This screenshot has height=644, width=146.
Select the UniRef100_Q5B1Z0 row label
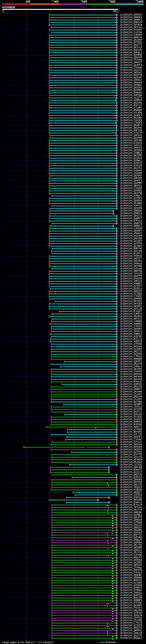coord(131,540)
